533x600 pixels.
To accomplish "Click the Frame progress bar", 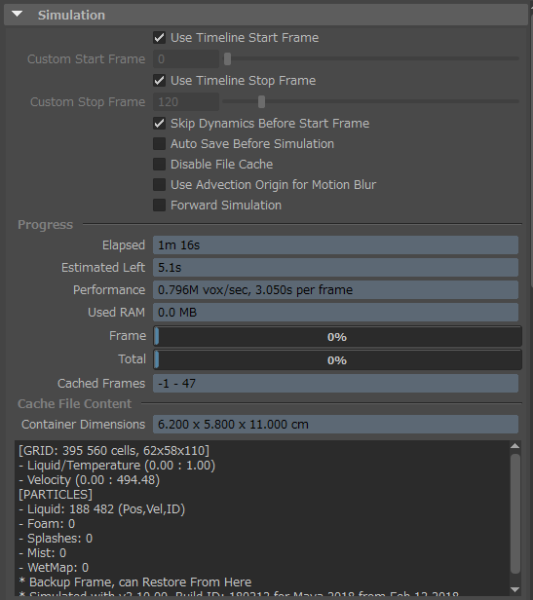I will 337,337.
